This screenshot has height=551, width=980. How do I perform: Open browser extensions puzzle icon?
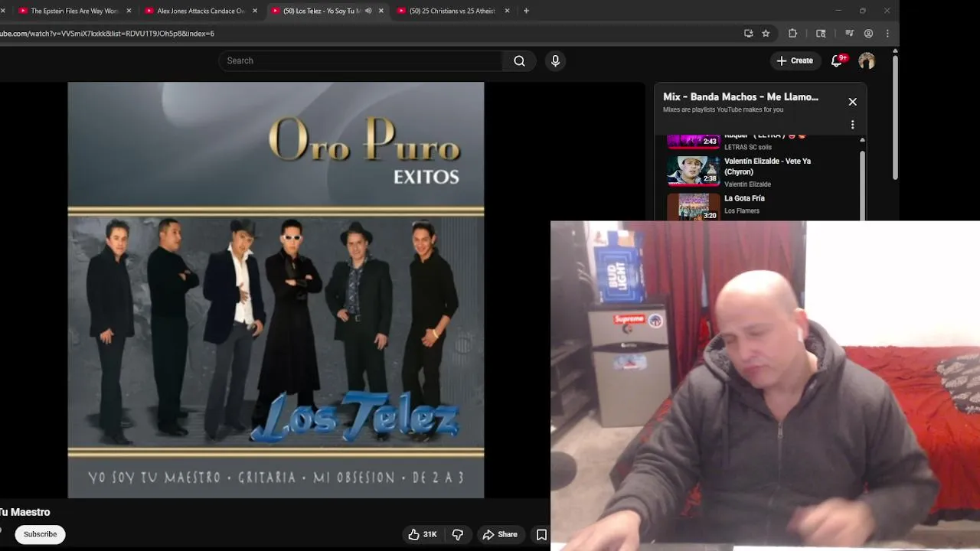(x=792, y=34)
